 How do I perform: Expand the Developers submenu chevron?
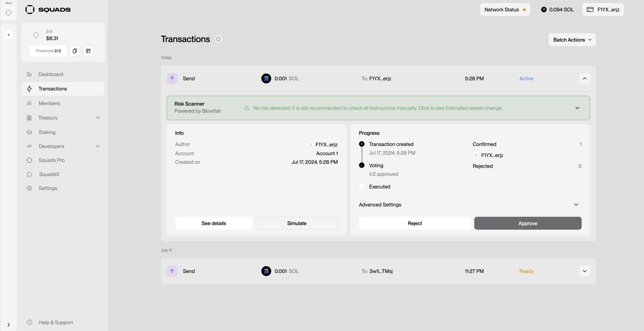pyautogui.click(x=98, y=146)
